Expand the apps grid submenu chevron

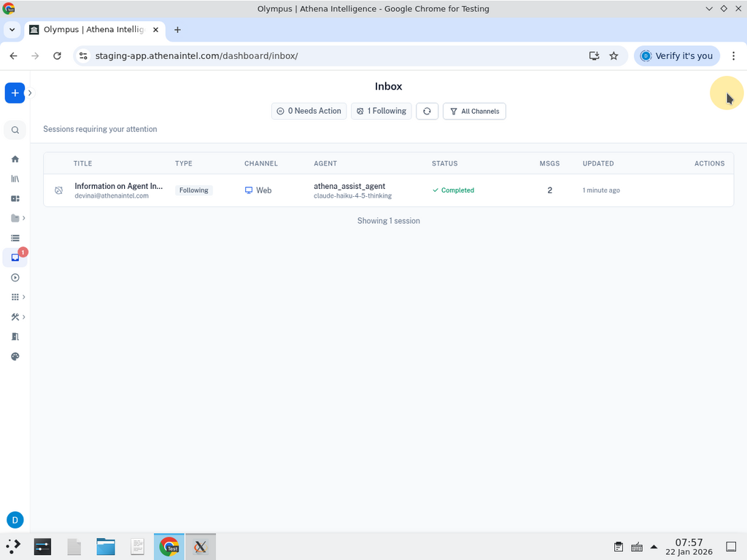click(24, 297)
